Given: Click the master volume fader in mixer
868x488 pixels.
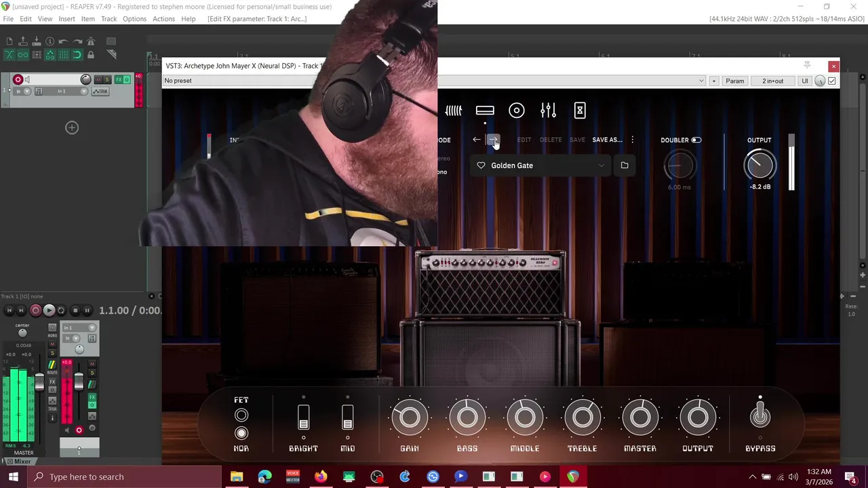Looking at the screenshot, I should 39,382.
